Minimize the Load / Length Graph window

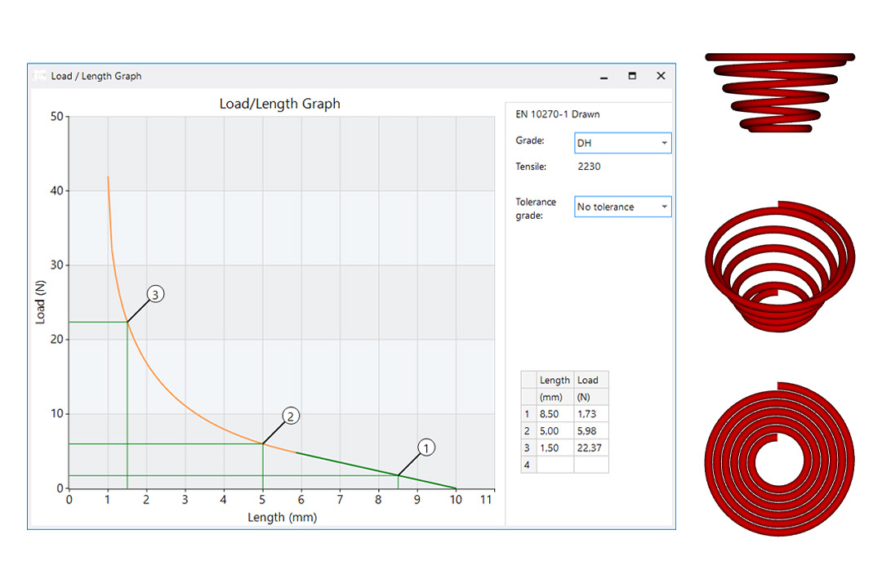coord(604,76)
